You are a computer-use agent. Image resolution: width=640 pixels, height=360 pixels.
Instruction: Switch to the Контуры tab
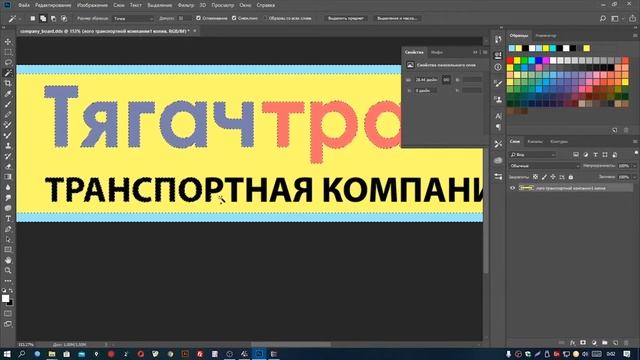(559, 142)
